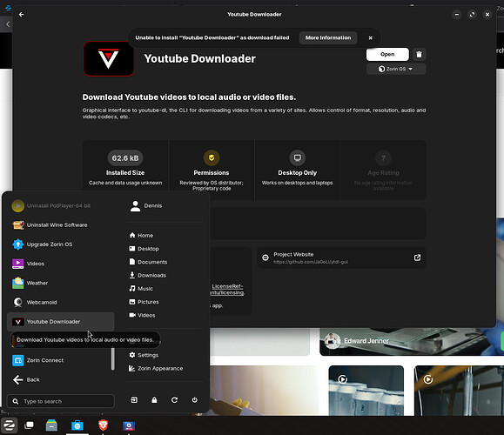Launch Uninstall Wine Software

pyautogui.click(x=60, y=224)
